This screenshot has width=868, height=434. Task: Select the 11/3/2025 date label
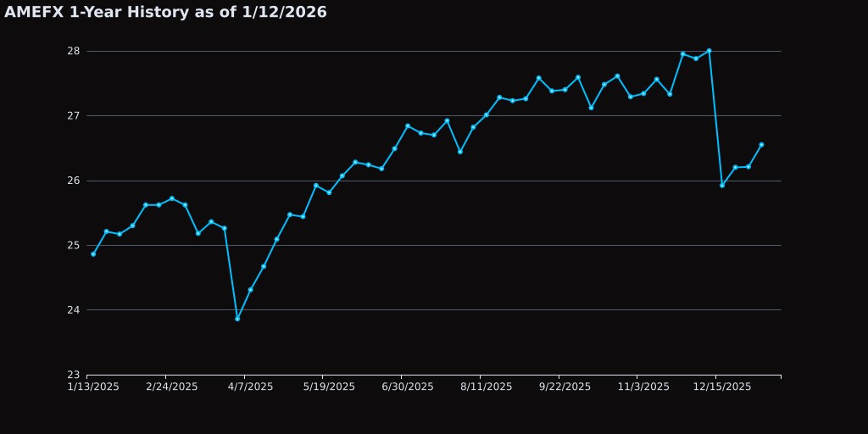[x=643, y=387]
